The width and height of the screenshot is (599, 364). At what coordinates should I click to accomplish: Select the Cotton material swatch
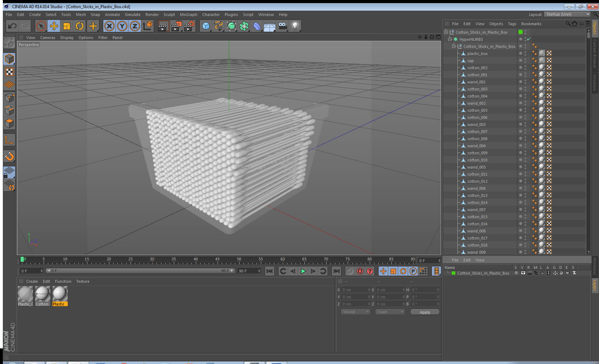click(x=42, y=296)
